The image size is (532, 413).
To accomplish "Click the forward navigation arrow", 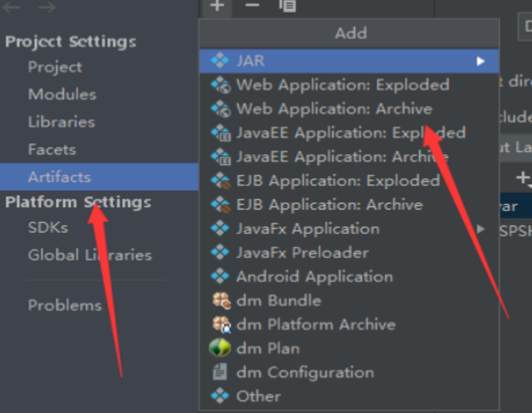I will point(47,7).
